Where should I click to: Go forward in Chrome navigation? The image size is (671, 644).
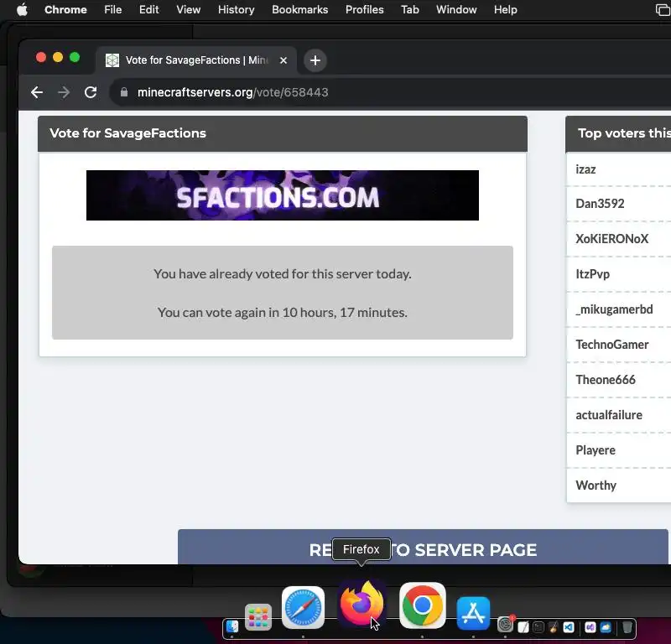pyautogui.click(x=64, y=92)
